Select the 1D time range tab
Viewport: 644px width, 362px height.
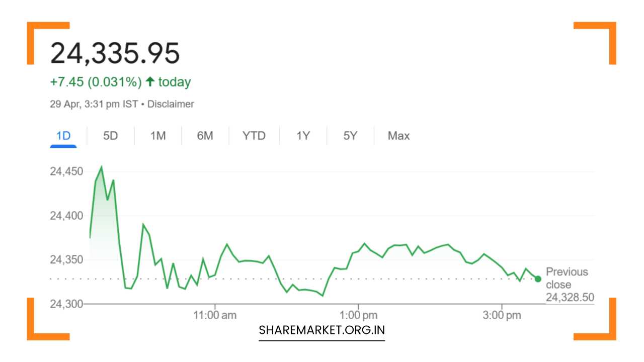(x=63, y=136)
